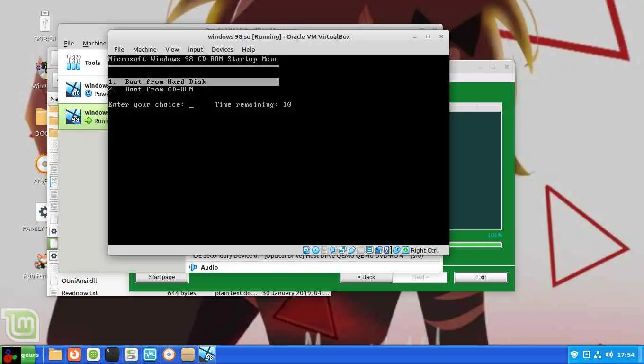Open the File menu of the VM window
Screen dimensions: 644x364
[x=119, y=49]
